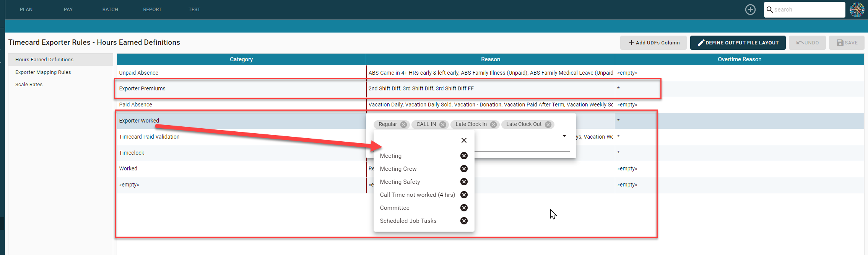Select the Timeclock category cell
Screen dimensions: 868x255
[241, 153]
